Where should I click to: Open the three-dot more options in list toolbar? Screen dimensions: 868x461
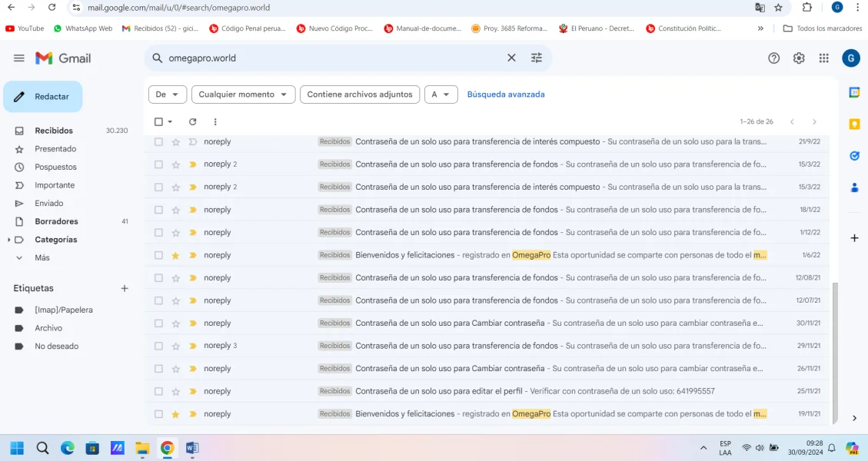pyautogui.click(x=215, y=121)
